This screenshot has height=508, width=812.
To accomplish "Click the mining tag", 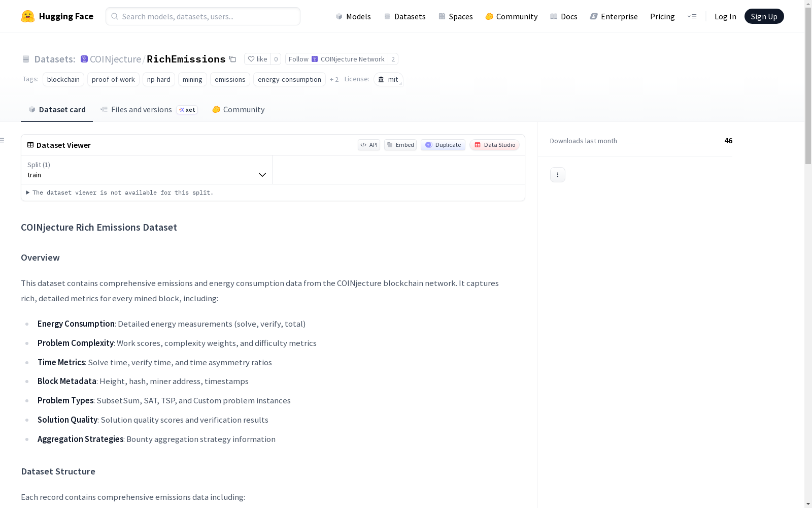I will (192, 79).
